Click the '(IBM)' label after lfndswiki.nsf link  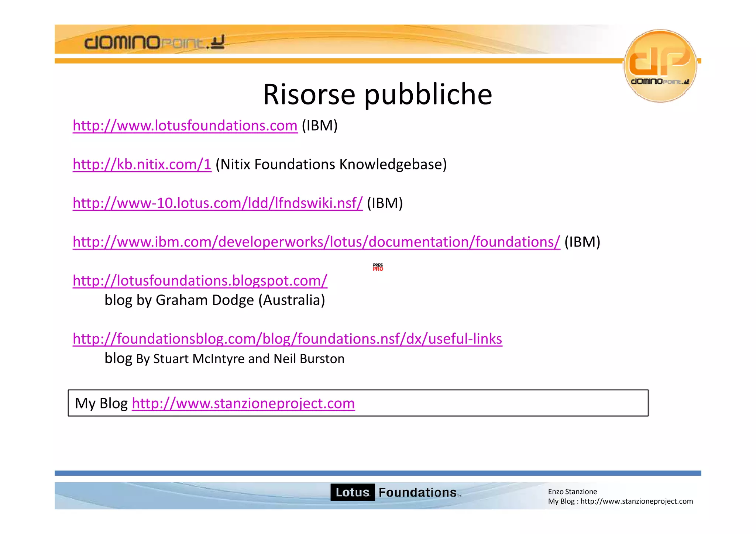tap(385, 203)
